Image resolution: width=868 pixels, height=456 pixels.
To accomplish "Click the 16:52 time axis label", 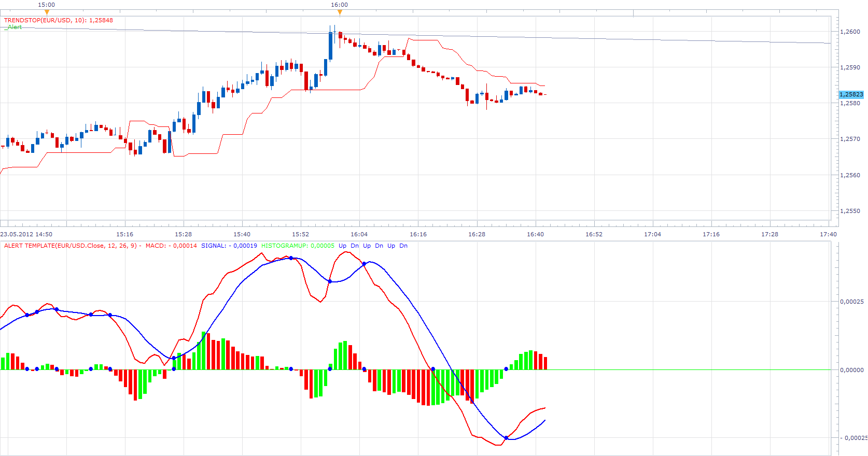I will tap(594, 234).
